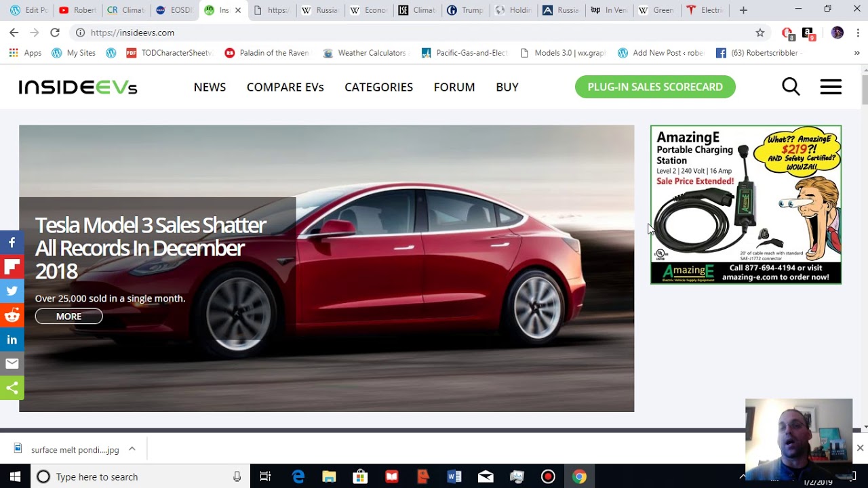
Task: Open Task View on the taskbar
Action: pyautogui.click(x=265, y=476)
